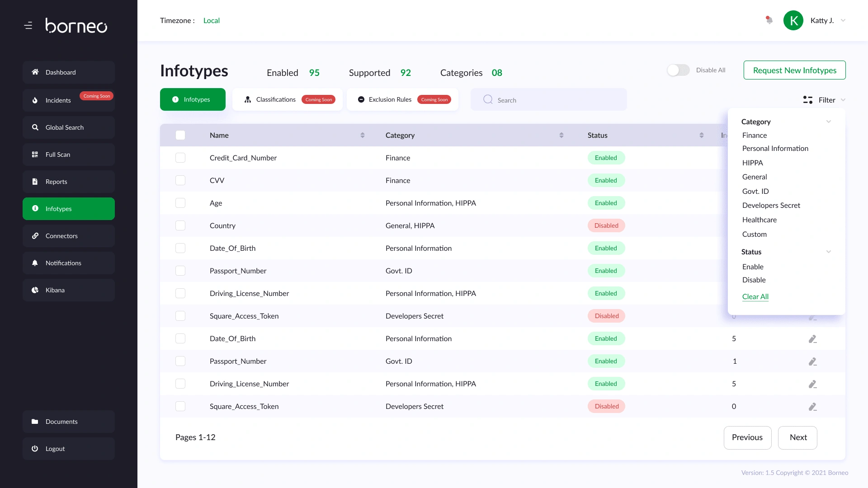The height and width of the screenshot is (488, 868).
Task: Click the Next page button
Action: [x=797, y=437]
